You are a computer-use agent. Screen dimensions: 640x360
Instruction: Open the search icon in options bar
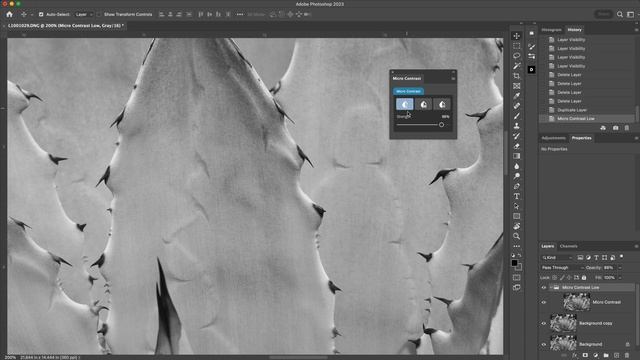point(620,14)
